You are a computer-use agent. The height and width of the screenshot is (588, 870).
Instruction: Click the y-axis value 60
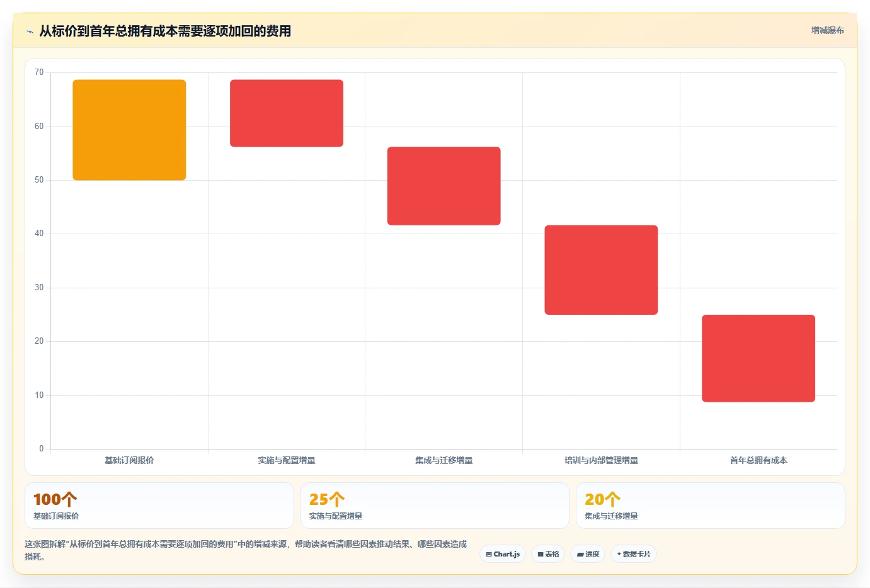pyautogui.click(x=39, y=127)
